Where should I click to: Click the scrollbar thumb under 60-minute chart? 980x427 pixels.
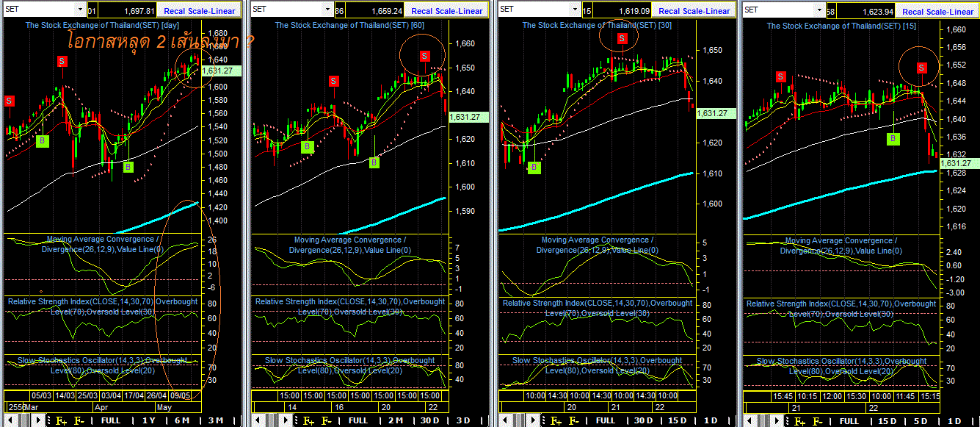pyautogui.click(x=272, y=420)
